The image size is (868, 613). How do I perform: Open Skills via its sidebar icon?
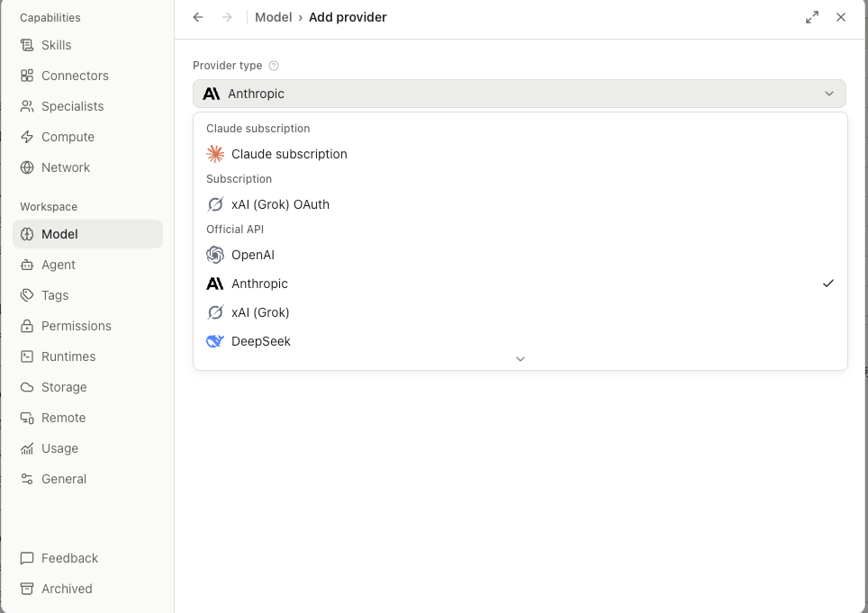pyautogui.click(x=27, y=45)
